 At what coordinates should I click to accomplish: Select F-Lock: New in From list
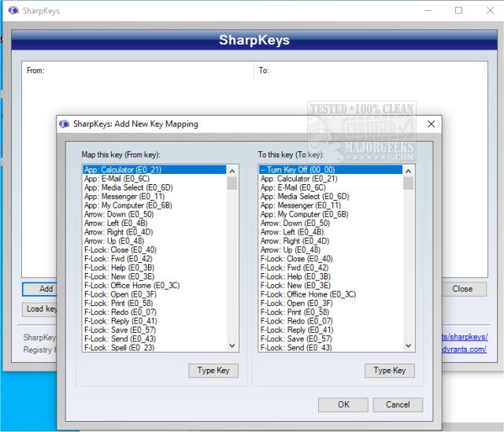(x=154, y=276)
